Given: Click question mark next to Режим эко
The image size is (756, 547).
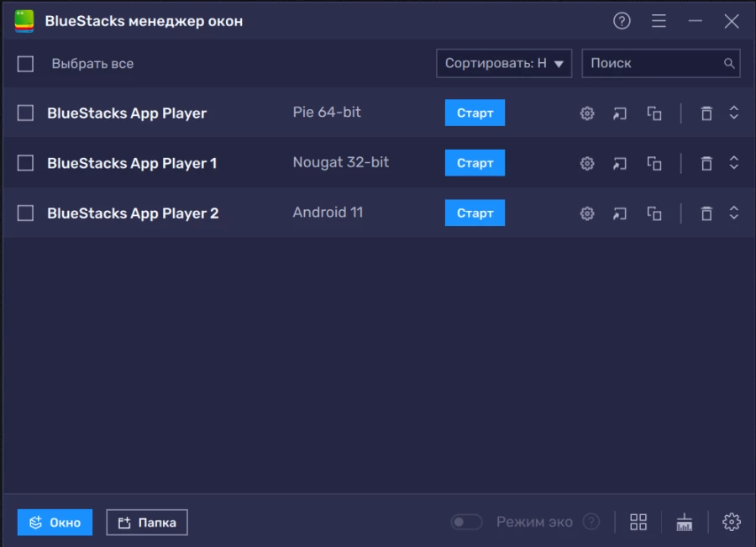Looking at the screenshot, I should pos(592,522).
